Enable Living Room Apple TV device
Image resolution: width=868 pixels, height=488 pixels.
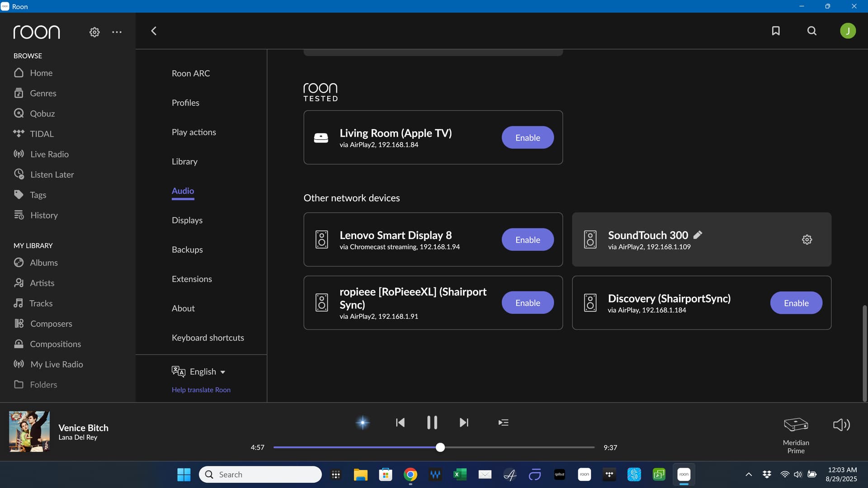coord(528,138)
